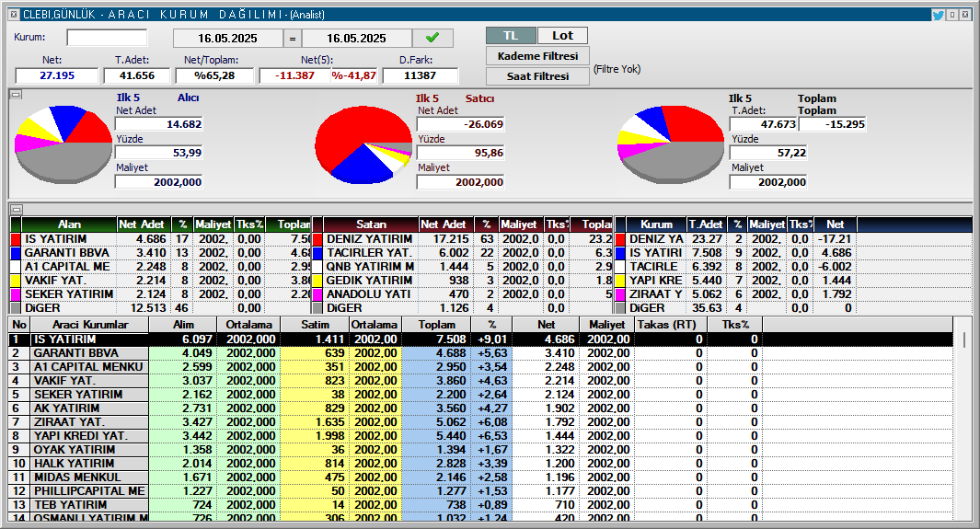
Task: Click the green checkmark apply icon
Action: coord(432,38)
